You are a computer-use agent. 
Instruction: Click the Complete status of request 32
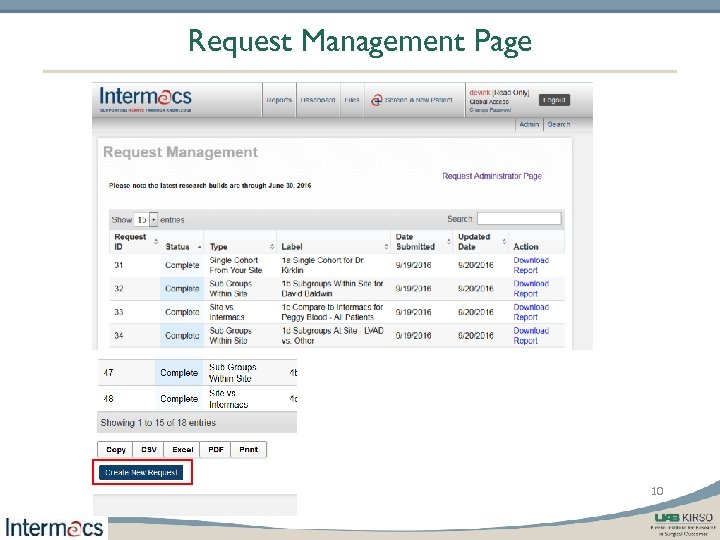182,288
